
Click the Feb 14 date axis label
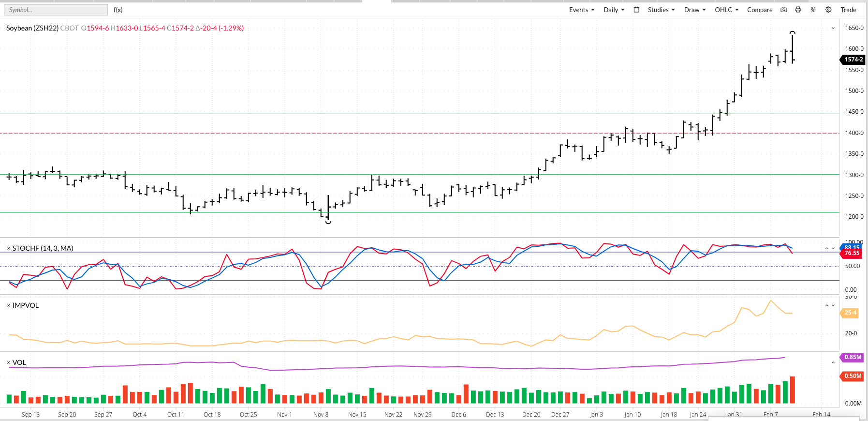[x=821, y=415]
